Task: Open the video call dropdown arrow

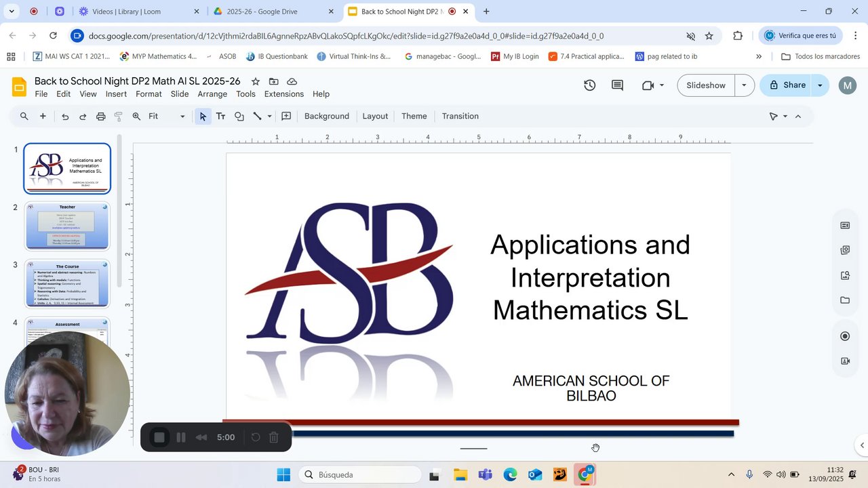Action: 662,85
